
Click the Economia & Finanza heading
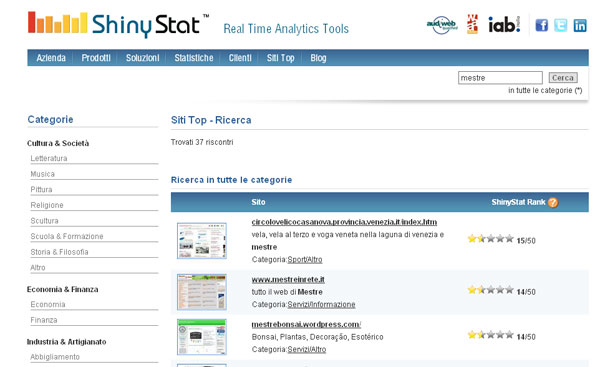[62, 289]
